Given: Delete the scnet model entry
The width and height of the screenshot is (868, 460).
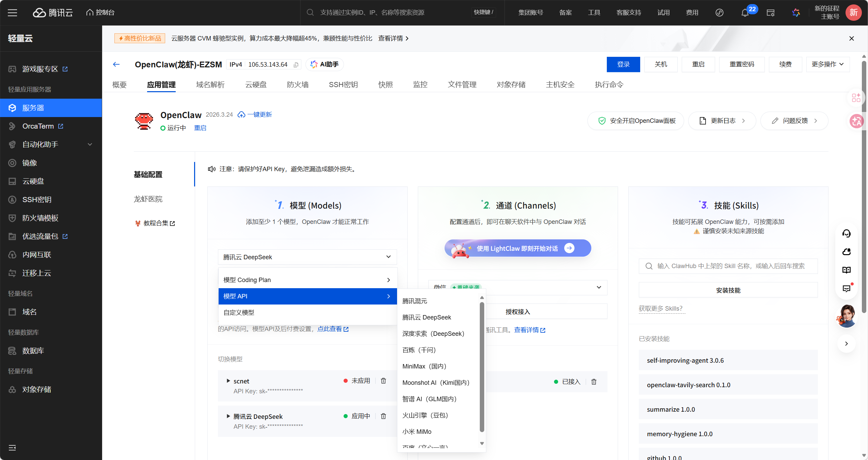Looking at the screenshot, I should click(x=383, y=381).
